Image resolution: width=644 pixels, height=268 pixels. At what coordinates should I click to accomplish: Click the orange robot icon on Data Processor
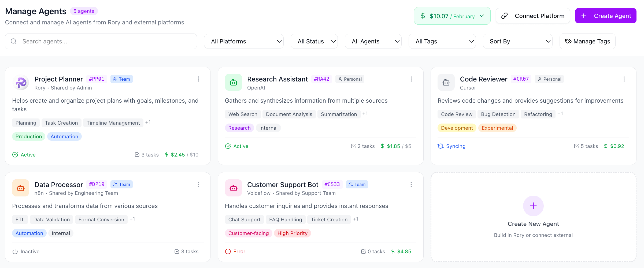point(21,188)
